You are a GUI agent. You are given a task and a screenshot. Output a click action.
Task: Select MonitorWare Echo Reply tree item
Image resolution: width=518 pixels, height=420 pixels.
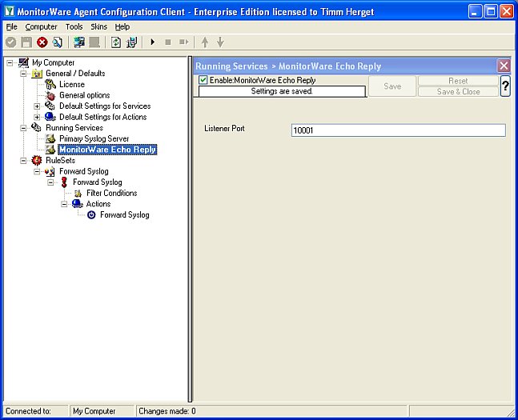pyautogui.click(x=107, y=150)
